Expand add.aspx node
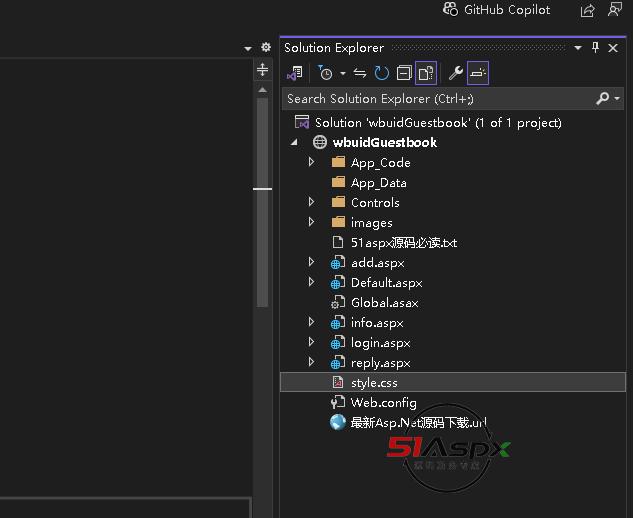This screenshot has width=633, height=518. pyautogui.click(x=311, y=262)
